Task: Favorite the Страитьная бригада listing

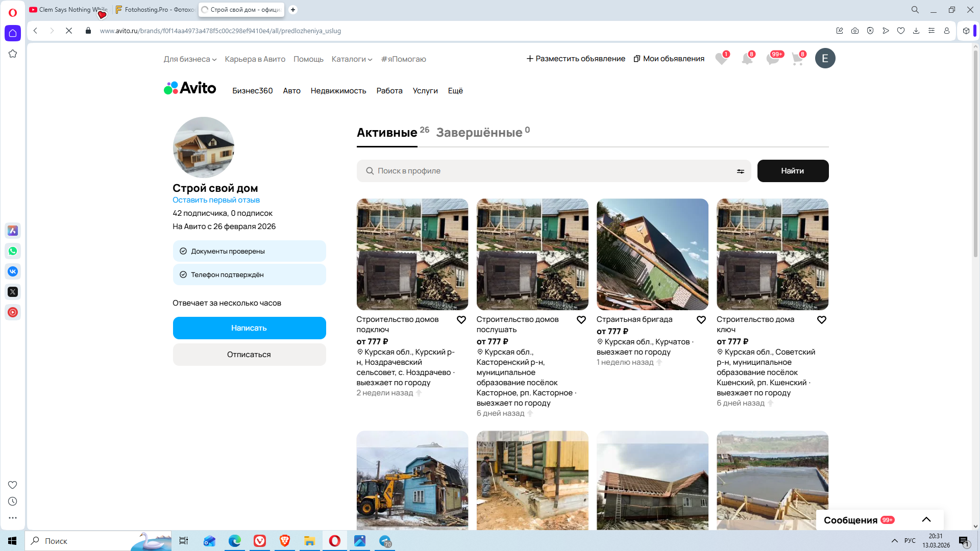Action: tap(701, 320)
